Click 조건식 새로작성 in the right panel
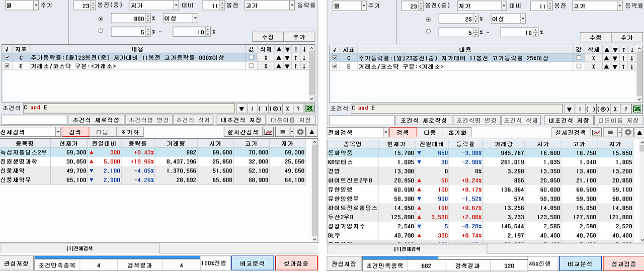 [x=423, y=121]
